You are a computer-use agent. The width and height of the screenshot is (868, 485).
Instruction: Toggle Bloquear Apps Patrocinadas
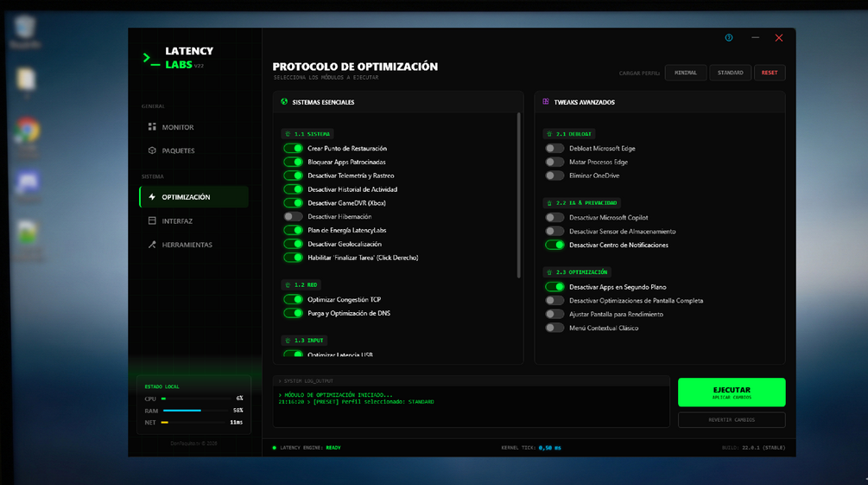(x=294, y=162)
